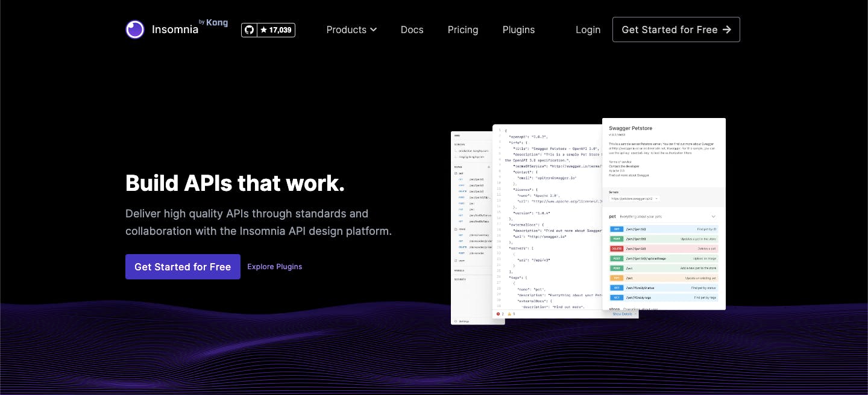This screenshot has width=868, height=395.
Task: Click the red error icon in editor preview
Action: tap(498, 314)
